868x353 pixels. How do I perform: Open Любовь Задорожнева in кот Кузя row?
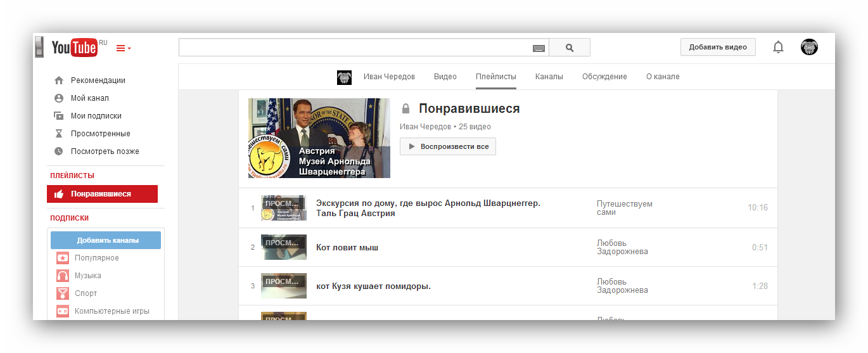622,286
